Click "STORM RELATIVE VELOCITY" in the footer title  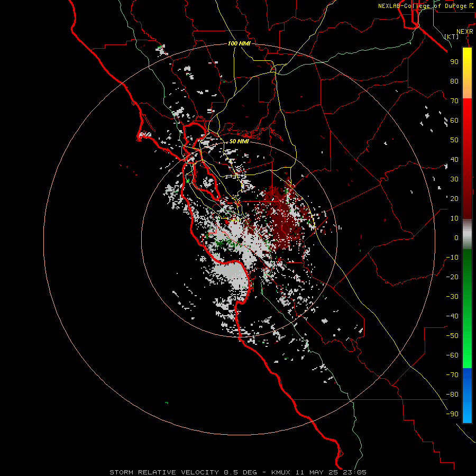pos(164,472)
